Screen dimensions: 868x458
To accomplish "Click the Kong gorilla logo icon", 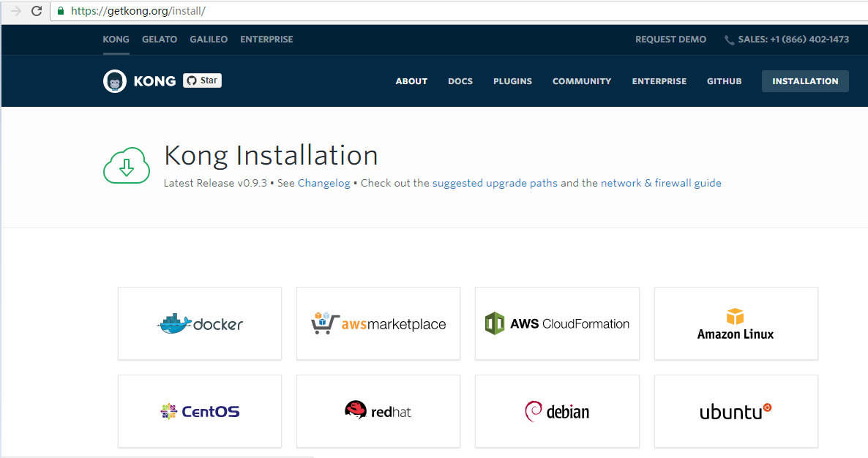I will pos(115,81).
